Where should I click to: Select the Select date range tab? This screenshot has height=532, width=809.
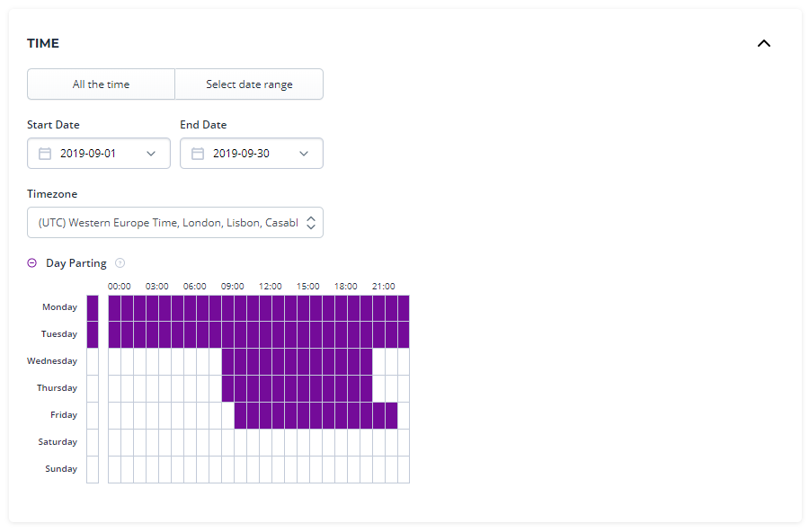249,84
